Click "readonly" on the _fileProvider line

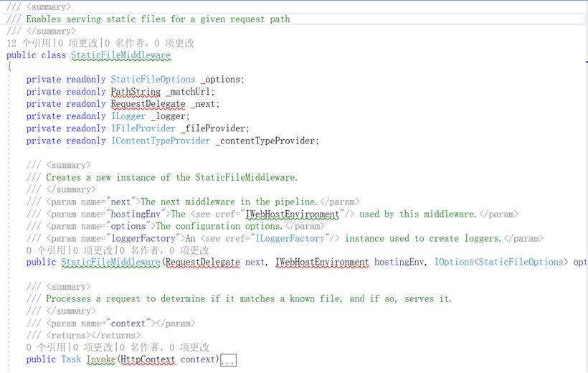tap(86, 128)
